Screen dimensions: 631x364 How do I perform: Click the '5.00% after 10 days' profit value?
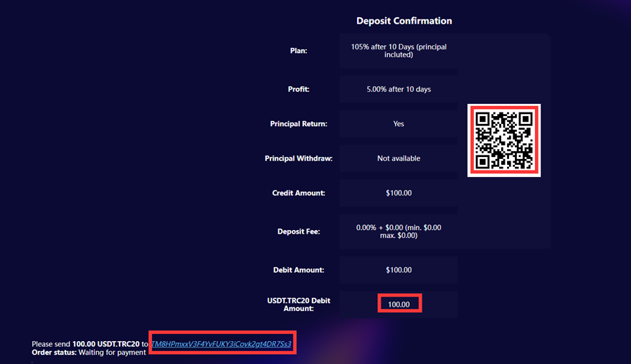click(399, 90)
